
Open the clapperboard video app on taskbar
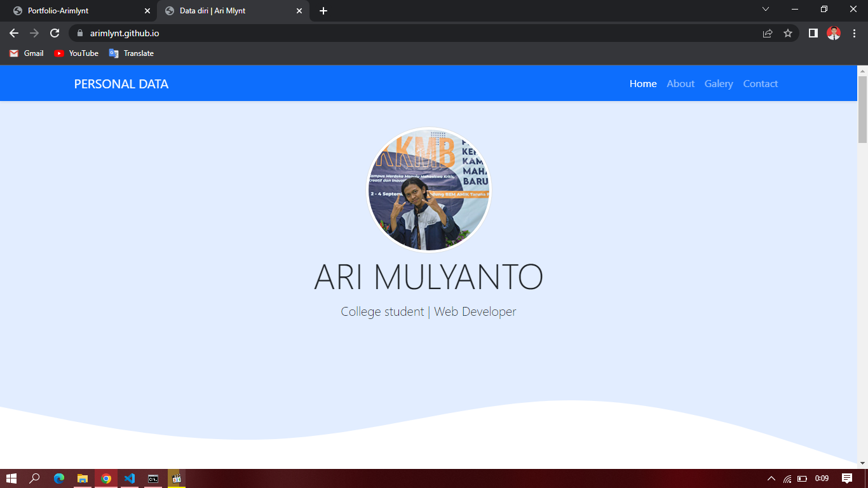point(177,478)
